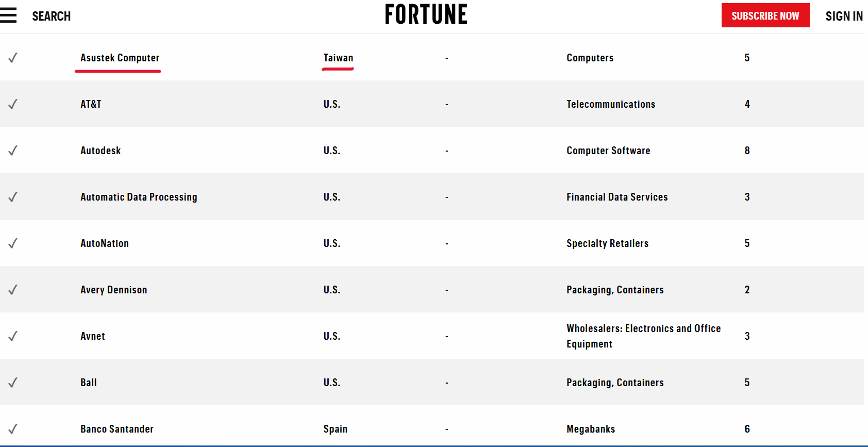Click the checkmark beside Autodesk
Viewport: 868px width, 447px height.
tap(13, 151)
